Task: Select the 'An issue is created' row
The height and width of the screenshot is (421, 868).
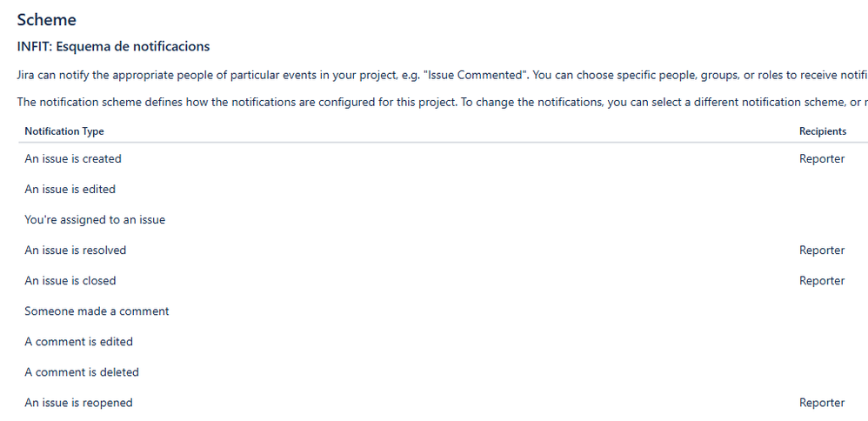Action: click(x=443, y=158)
